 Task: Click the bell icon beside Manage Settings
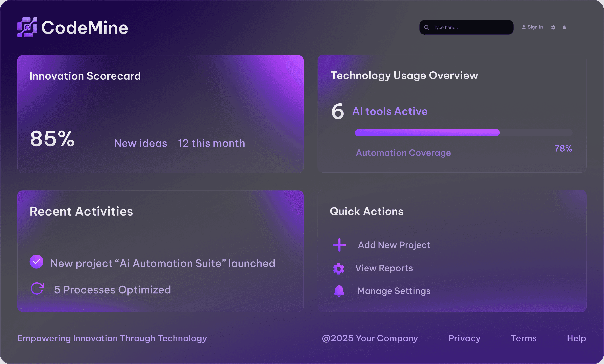(x=339, y=291)
